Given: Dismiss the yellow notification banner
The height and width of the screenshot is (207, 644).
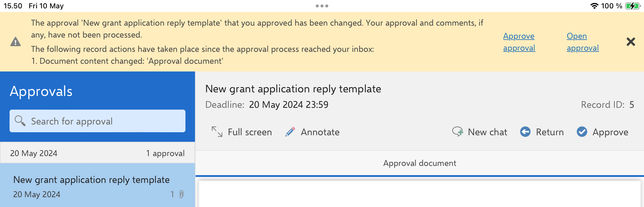Looking at the screenshot, I should 631,42.
